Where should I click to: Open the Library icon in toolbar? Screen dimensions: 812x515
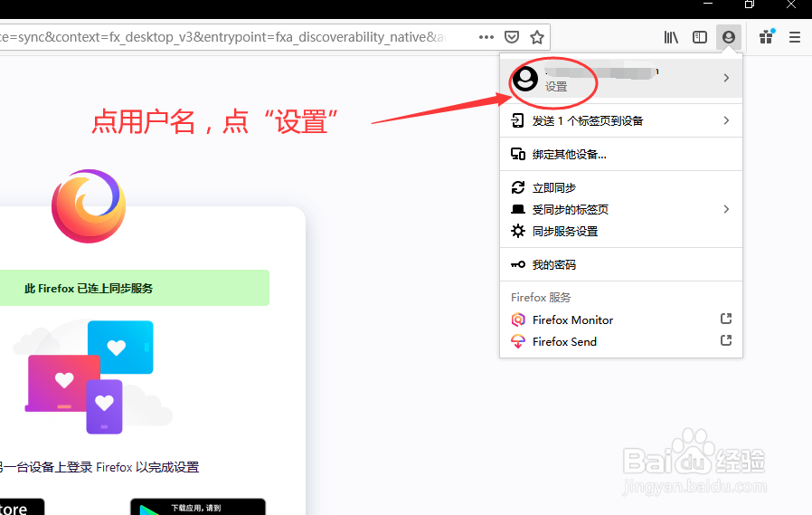[671, 37]
